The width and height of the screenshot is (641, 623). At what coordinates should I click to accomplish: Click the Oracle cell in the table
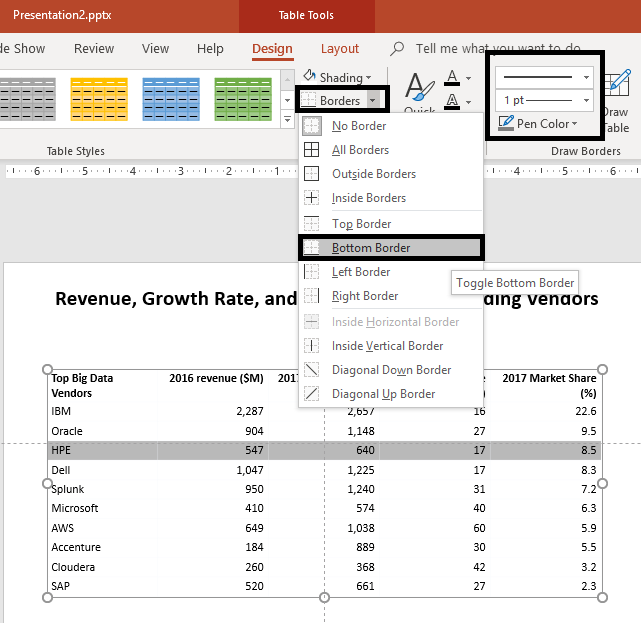pyautogui.click(x=103, y=431)
